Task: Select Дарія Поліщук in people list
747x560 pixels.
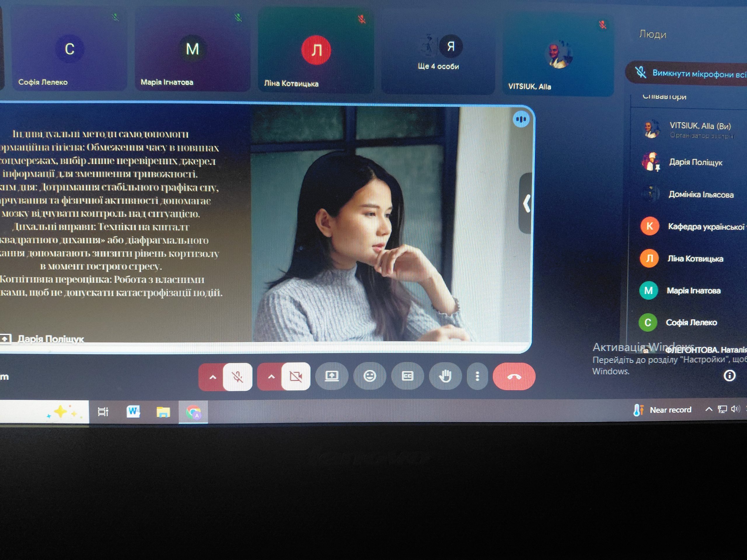Action: (x=695, y=162)
